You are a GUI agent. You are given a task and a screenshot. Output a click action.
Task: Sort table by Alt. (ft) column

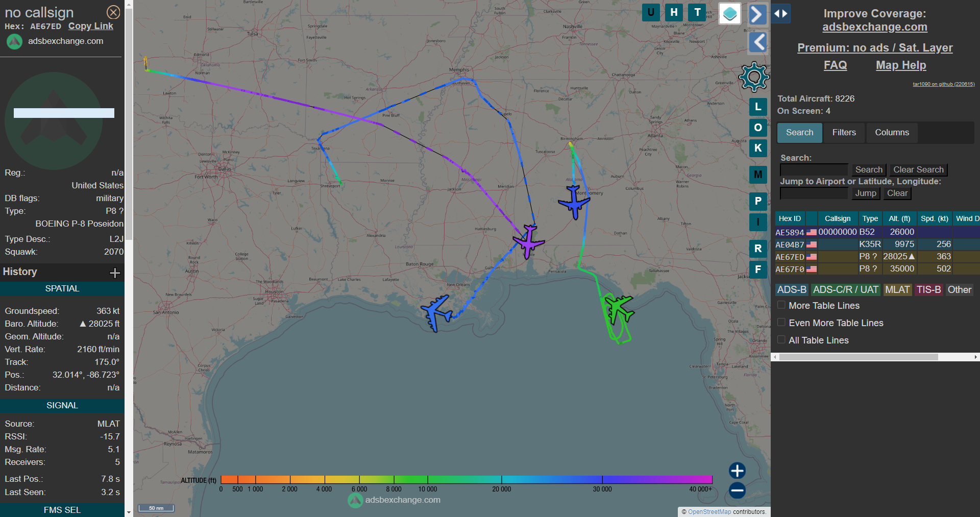[x=899, y=218]
